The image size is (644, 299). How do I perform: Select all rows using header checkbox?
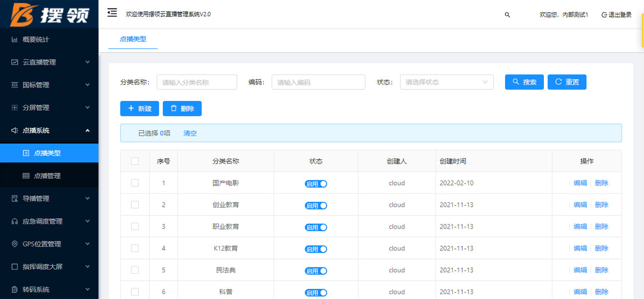pos(135,161)
